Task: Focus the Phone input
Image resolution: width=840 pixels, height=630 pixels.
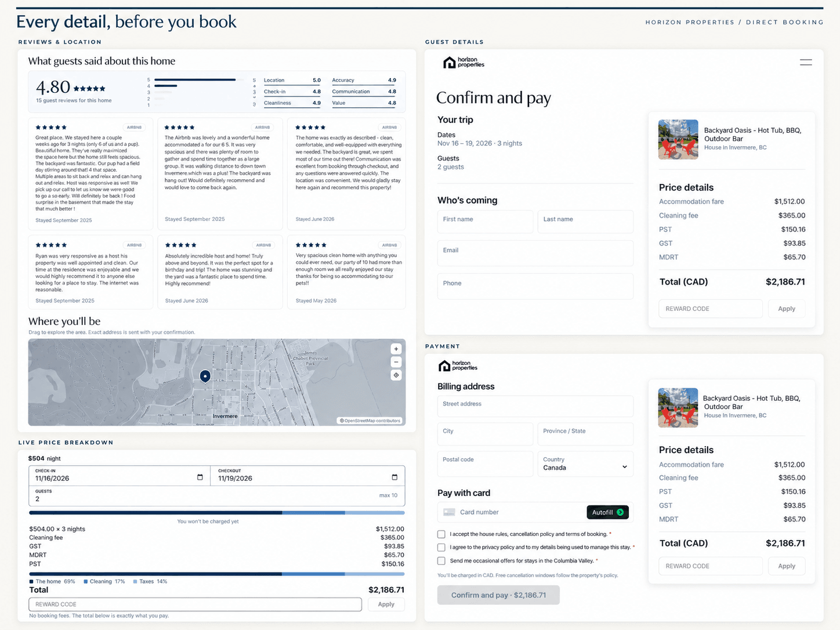Action: (x=535, y=286)
